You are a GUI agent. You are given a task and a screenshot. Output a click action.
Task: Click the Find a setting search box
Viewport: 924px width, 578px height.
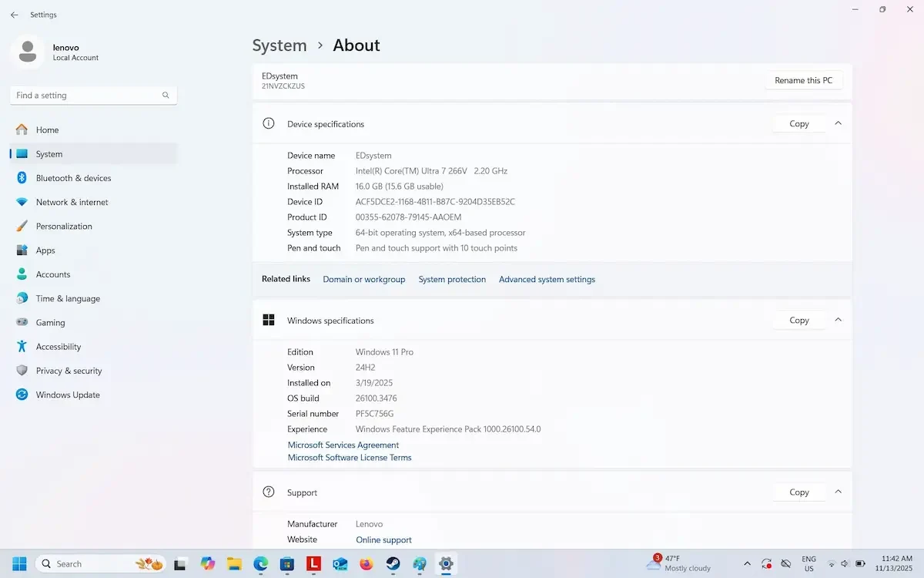[93, 96]
